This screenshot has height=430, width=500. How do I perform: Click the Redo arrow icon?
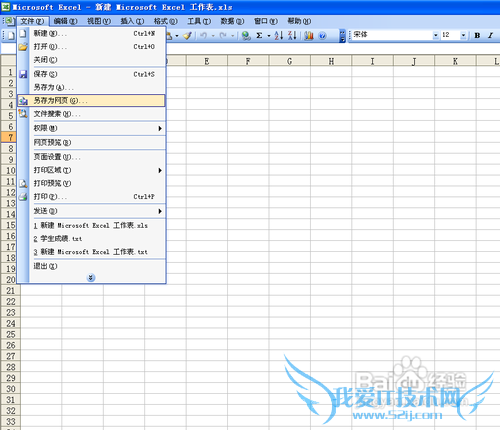pyautogui.click(x=223, y=35)
